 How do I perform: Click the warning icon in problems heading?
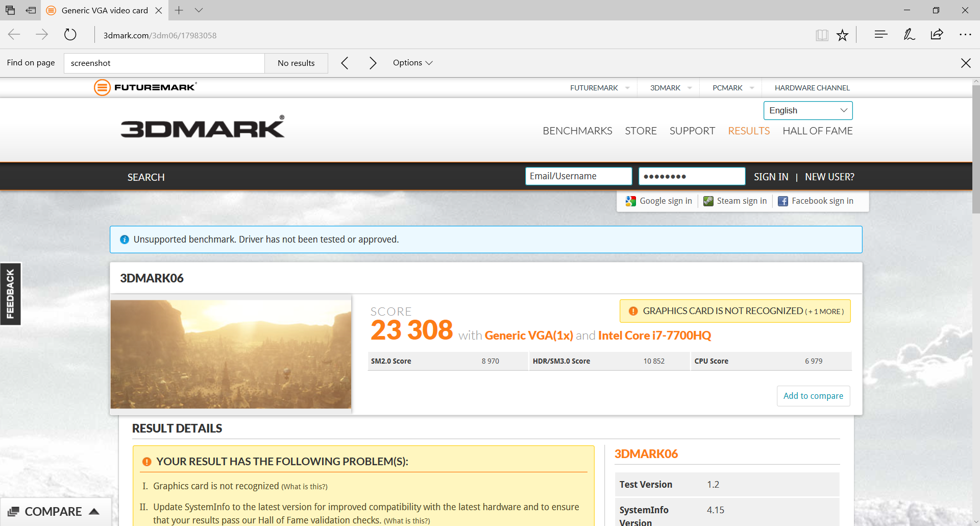(x=147, y=462)
